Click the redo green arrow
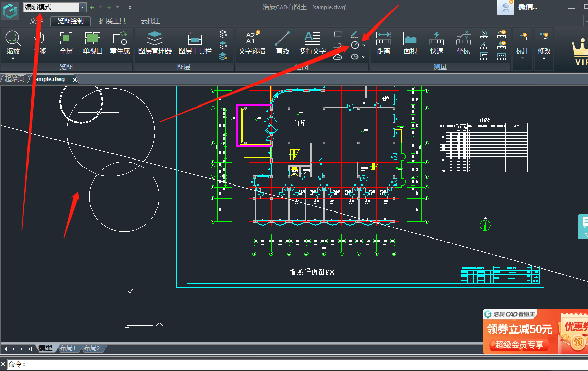The height and width of the screenshot is (371, 588). [109, 7]
